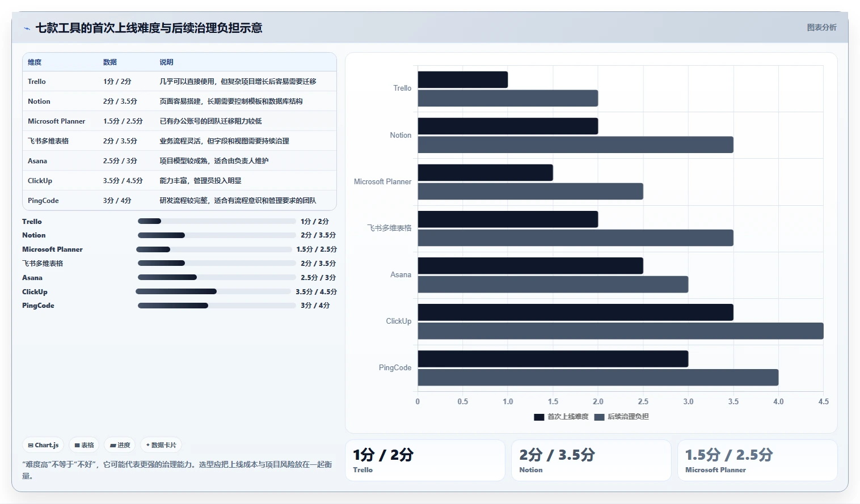Viewport: 860px width, 504px height.
Task: Click Notion's grey 后续治理负担 chart bar
Action: point(576,145)
